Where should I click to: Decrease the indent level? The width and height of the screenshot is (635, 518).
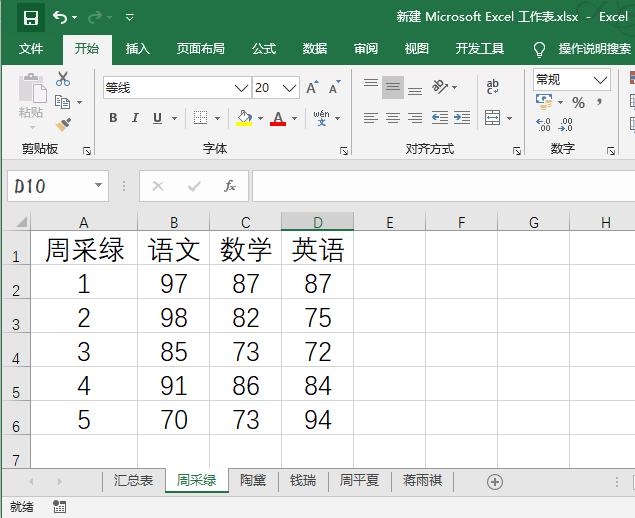click(x=440, y=118)
